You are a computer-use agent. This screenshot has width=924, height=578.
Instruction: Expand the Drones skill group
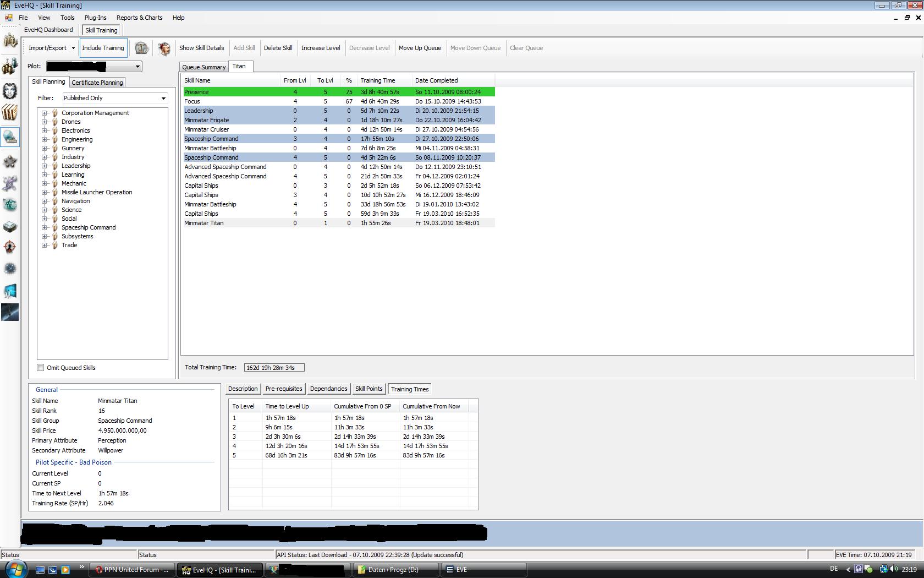pos(45,122)
